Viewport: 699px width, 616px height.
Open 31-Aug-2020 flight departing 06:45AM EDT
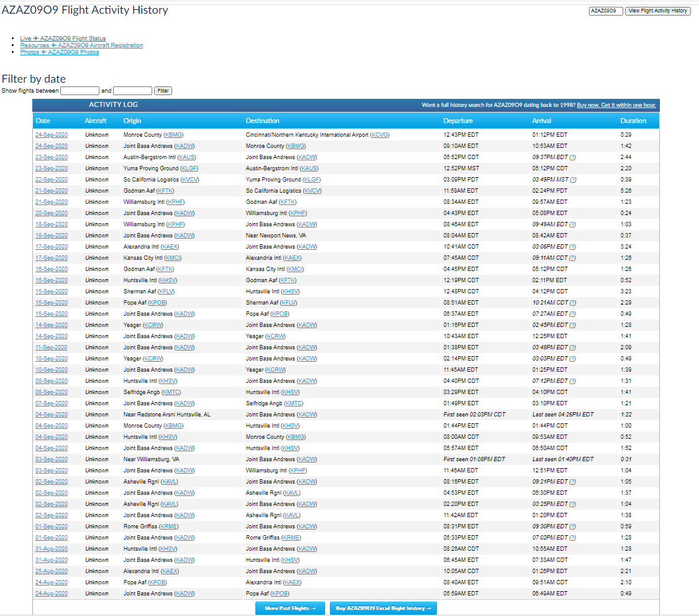[52, 560]
